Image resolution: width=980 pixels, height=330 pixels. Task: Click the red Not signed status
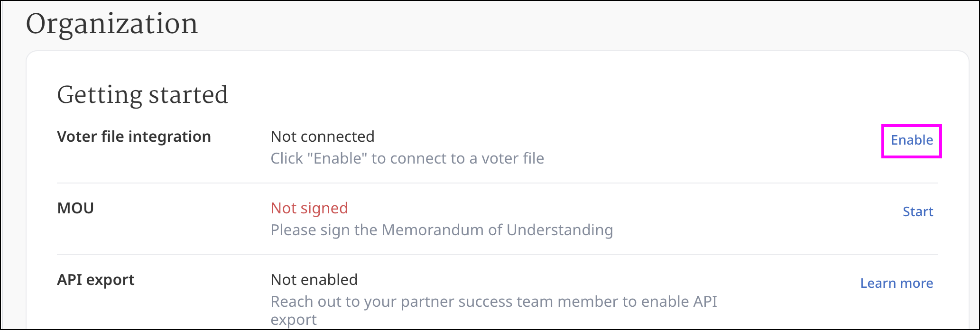(x=309, y=209)
